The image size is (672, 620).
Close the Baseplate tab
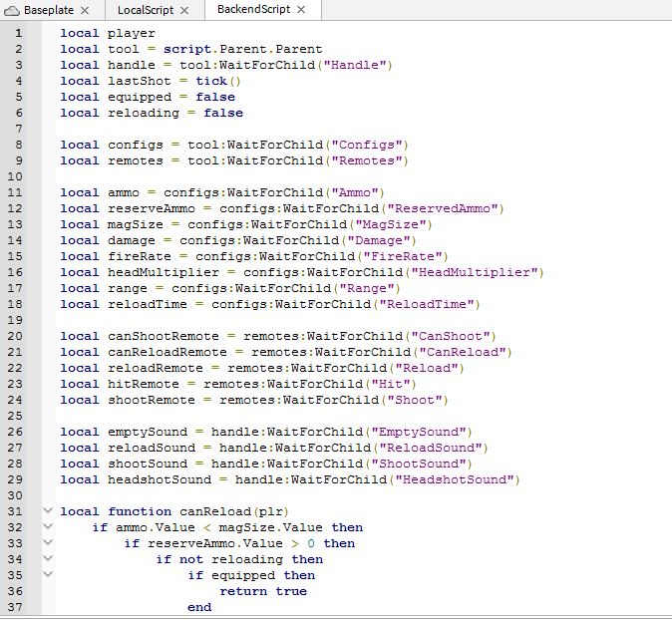point(85,10)
